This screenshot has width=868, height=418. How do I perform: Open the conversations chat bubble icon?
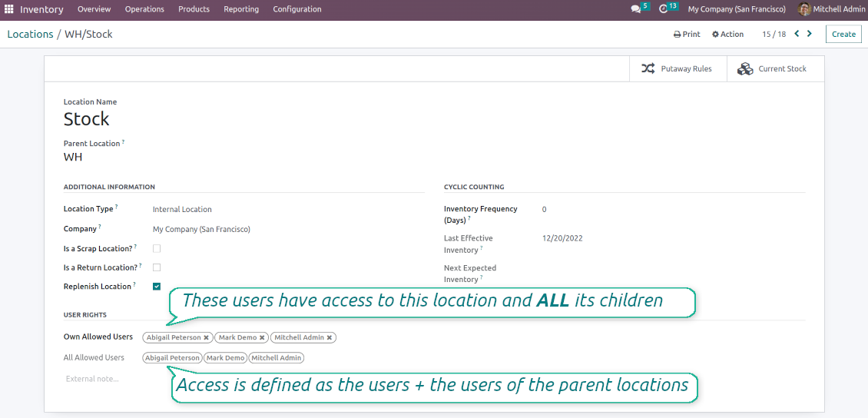pos(636,9)
